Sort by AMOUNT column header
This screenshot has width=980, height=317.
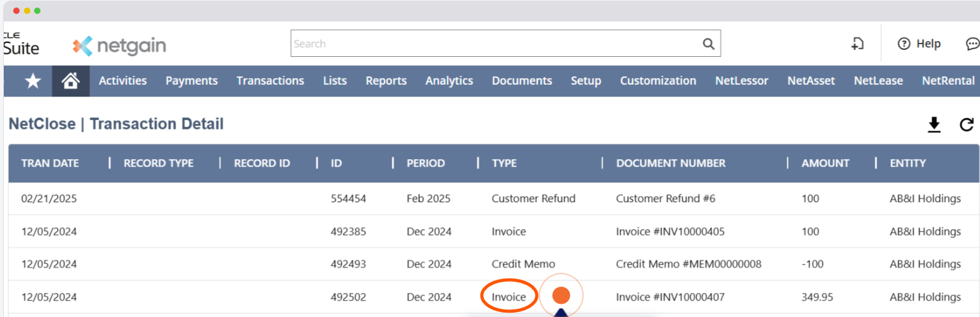(x=825, y=163)
